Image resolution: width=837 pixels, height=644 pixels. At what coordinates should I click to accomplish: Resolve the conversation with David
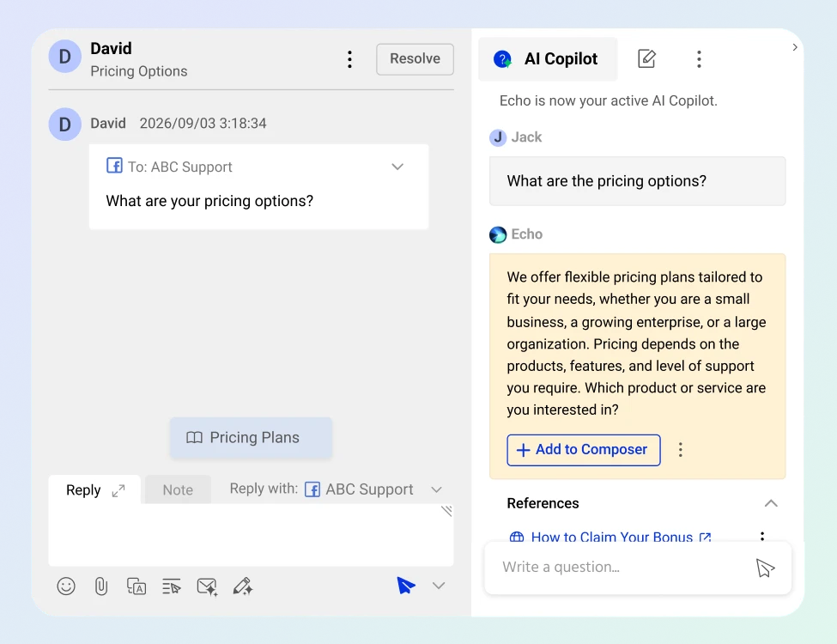(415, 58)
